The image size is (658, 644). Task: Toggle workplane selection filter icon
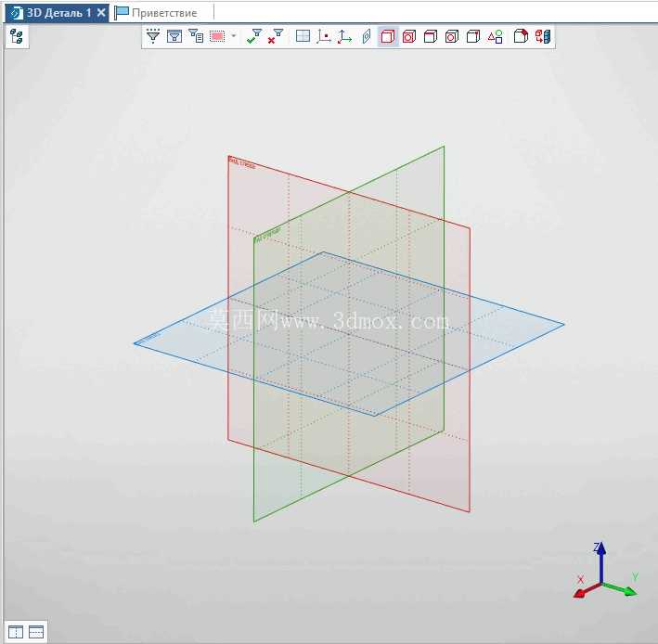(303, 36)
